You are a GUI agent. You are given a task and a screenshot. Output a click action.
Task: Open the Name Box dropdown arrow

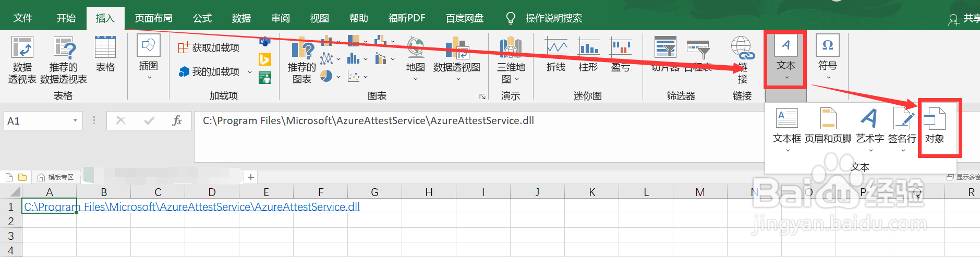[x=75, y=121]
